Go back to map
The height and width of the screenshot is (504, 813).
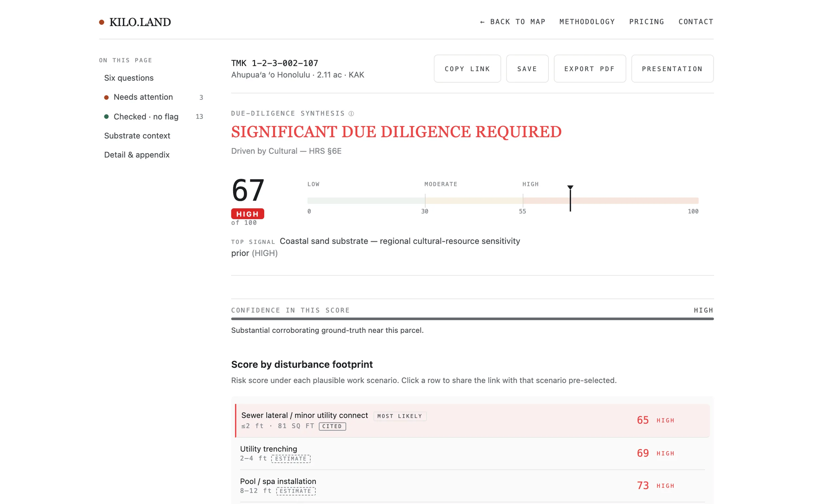[x=513, y=22]
